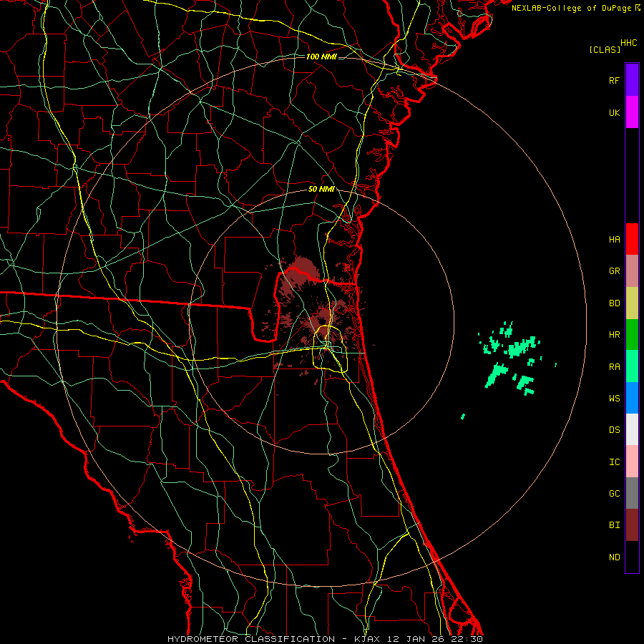Screen dimensions: 644x644
Task: Click the RA mint-green legend swatch
Action: click(x=632, y=366)
